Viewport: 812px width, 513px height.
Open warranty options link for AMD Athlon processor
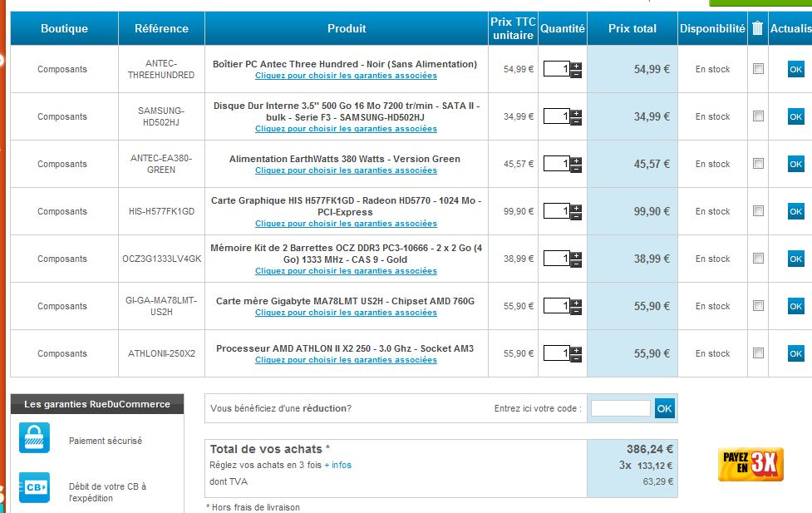point(346,360)
